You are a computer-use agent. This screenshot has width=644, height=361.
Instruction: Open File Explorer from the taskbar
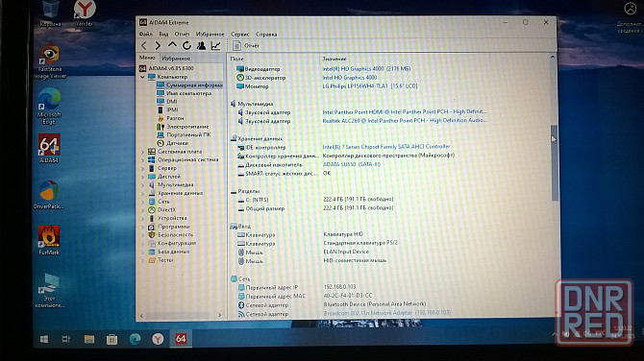89,339
